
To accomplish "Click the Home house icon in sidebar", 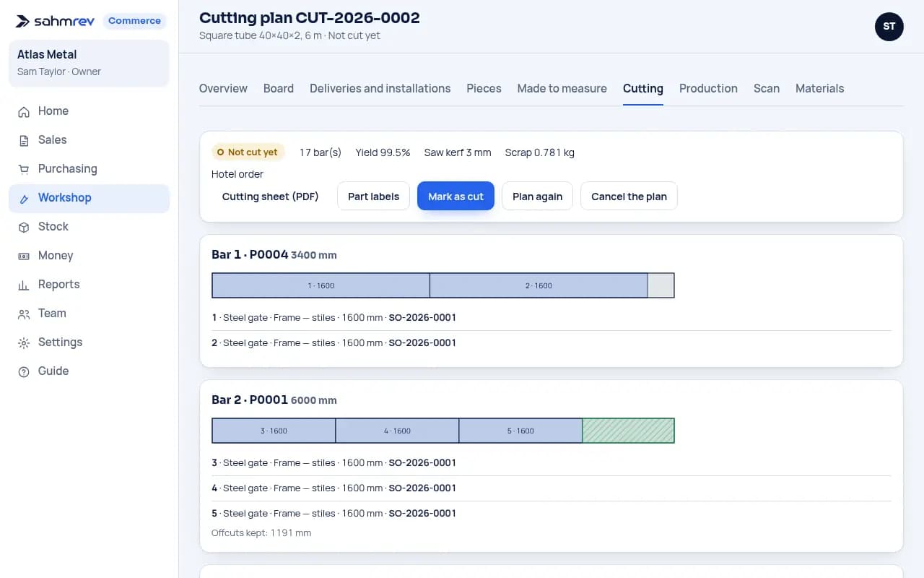I will tap(24, 111).
